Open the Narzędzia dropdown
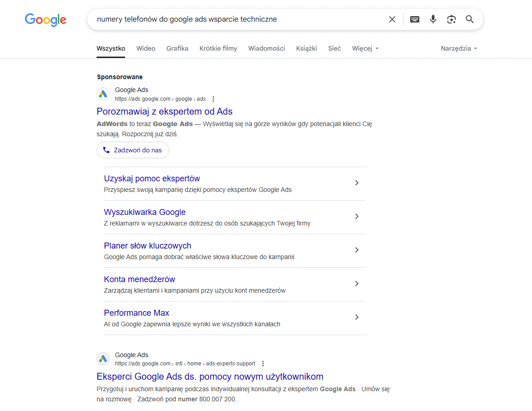This screenshot has height=411, width=532. (459, 48)
